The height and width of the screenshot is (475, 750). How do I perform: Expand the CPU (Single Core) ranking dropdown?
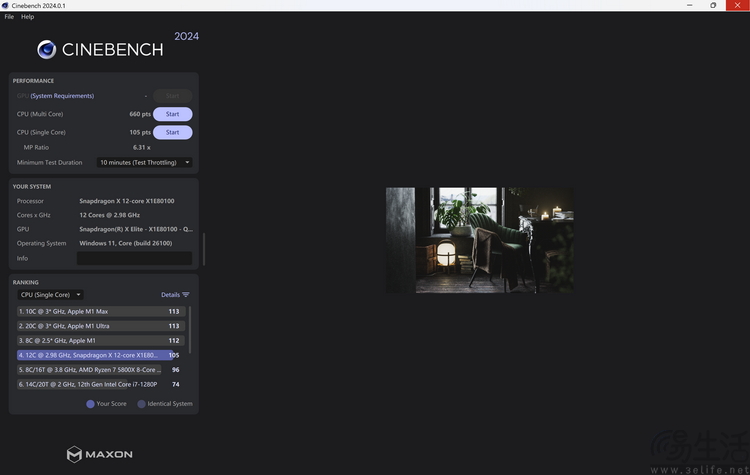[x=50, y=295]
